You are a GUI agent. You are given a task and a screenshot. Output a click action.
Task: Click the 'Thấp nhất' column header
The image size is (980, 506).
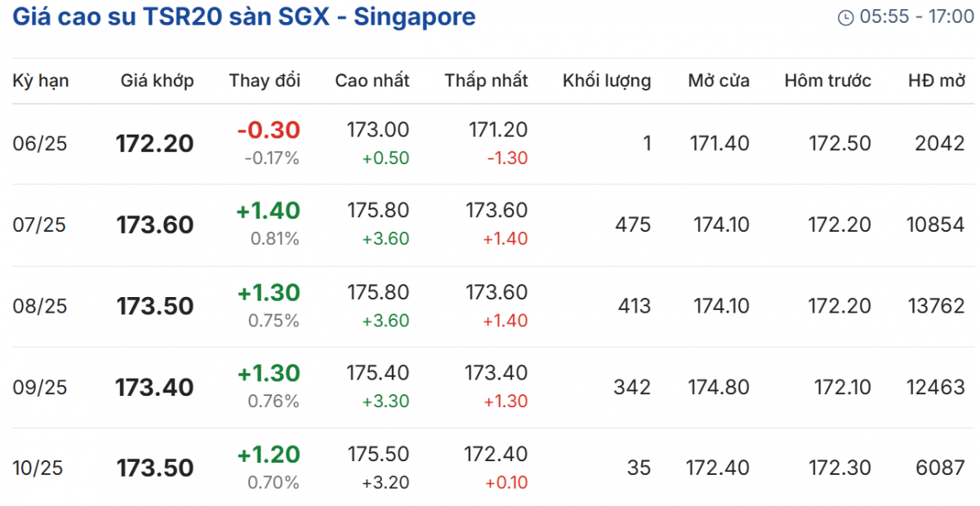coord(486,81)
